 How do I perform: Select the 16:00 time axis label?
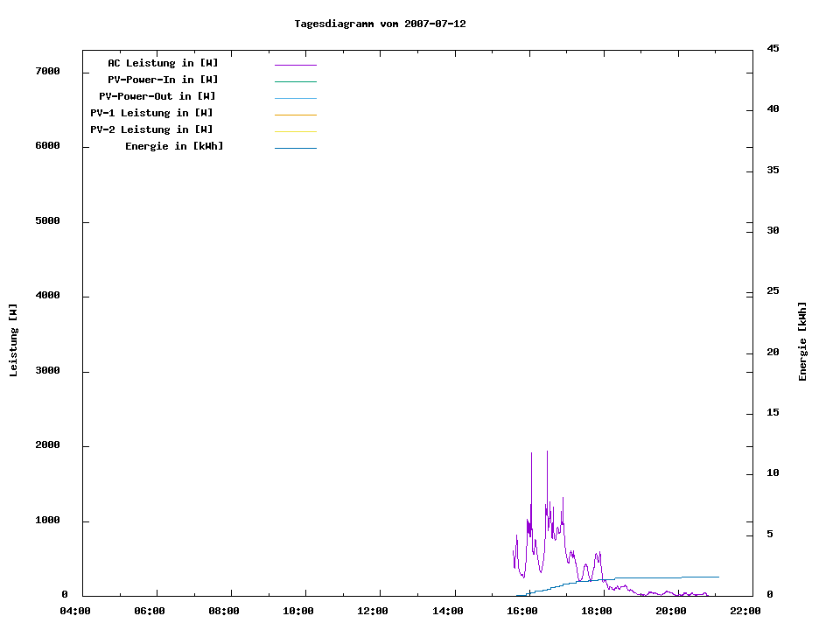[522, 611]
